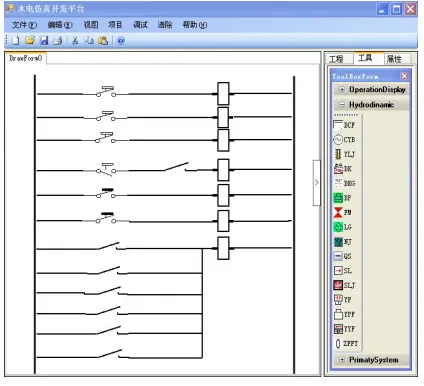
Task: Click the Print toolbar icon
Action: point(58,40)
